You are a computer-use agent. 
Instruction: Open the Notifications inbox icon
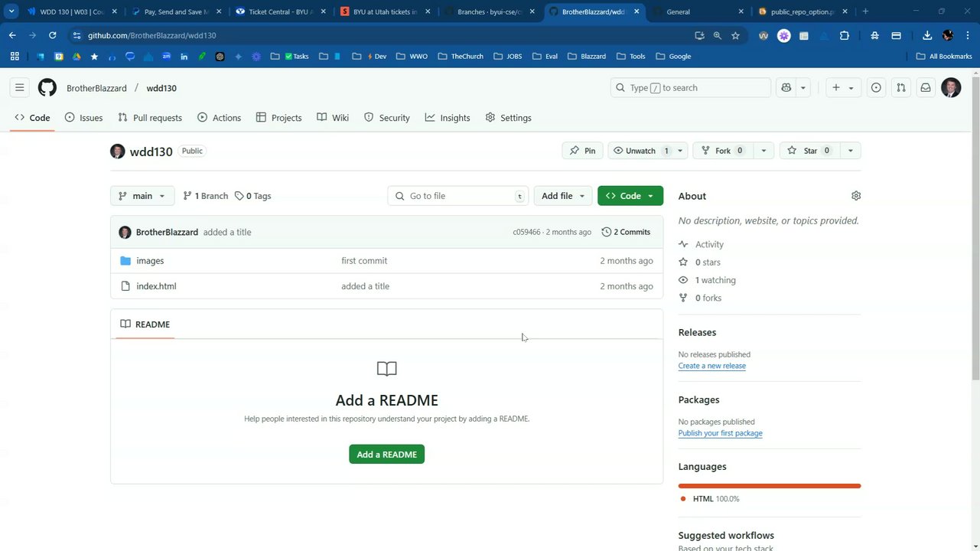click(926, 88)
